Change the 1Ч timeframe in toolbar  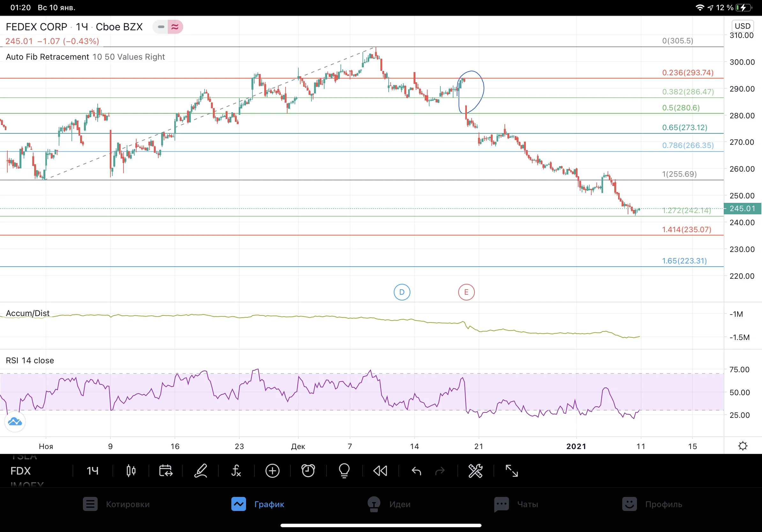click(x=93, y=471)
